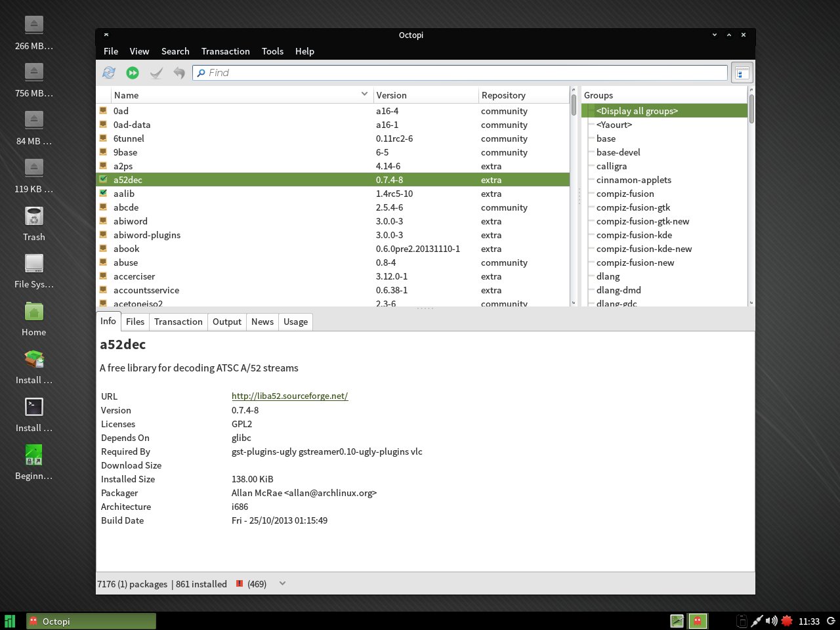Click the Commit transaction checkmark icon
The height and width of the screenshot is (630, 840).
[x=156, y=73]
